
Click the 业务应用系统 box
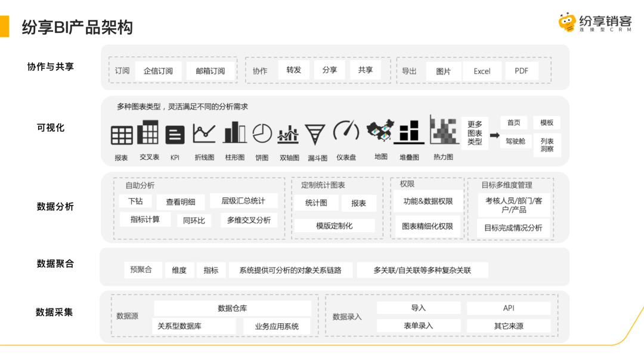click(x=277, y=326)
